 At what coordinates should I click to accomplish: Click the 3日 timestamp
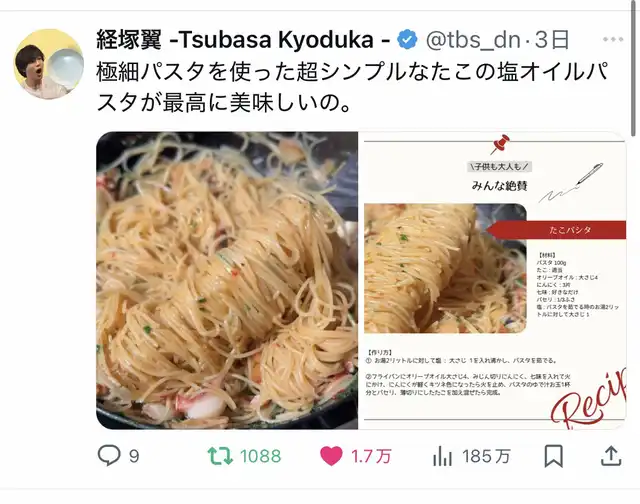pos(552,40)
